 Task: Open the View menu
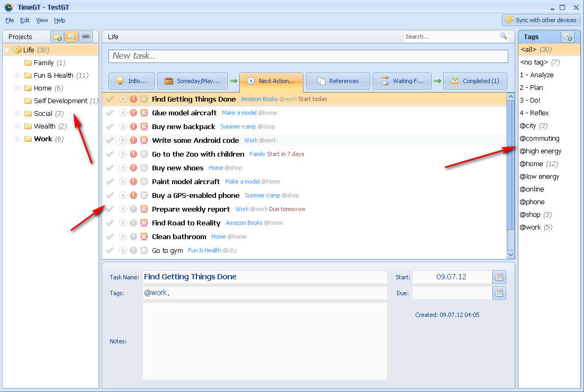pyautogui.click(x=42, y=20)
